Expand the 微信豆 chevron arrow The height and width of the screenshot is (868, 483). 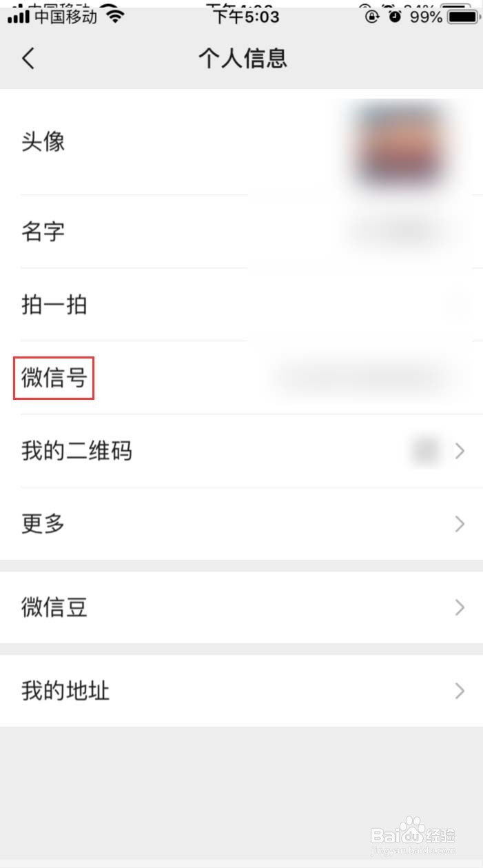pyautogui.click(x=460, y=607)
